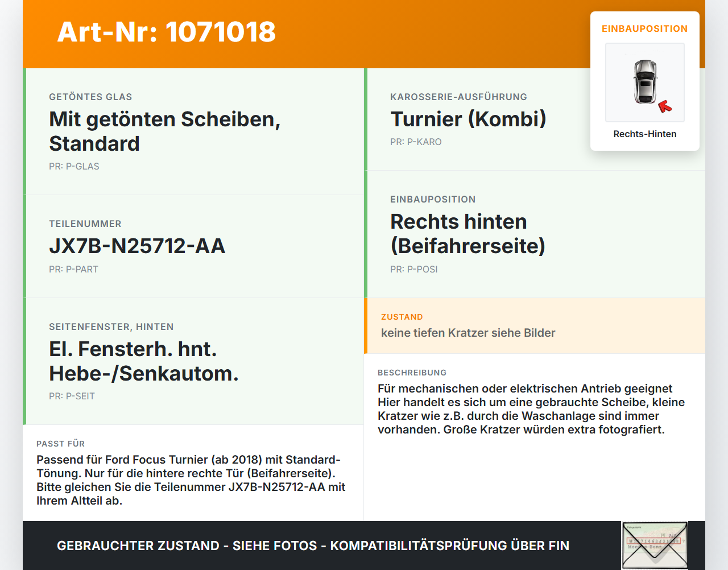Click the TEILENUMMER label
This screenshot has width=728, height=570.
tap(85, 224)
